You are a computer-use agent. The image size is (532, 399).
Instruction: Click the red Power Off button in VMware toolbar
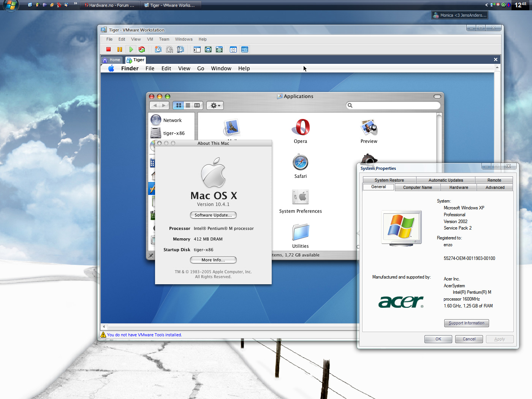point(108,49)
